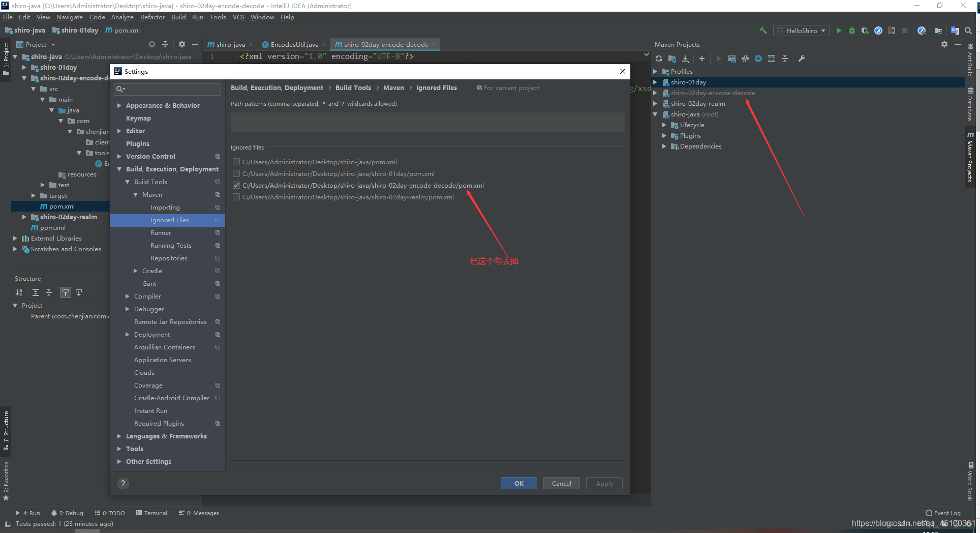The width and height of the screenshot is (980, 533).
Task: Run HelloShiro with coverage icon
Action: 865,31
